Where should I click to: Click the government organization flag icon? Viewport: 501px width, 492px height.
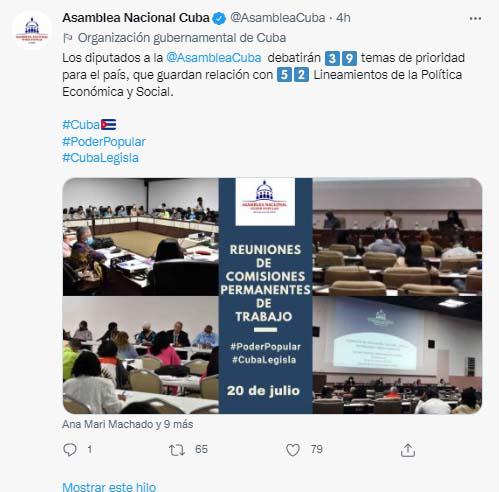[68, 38]
